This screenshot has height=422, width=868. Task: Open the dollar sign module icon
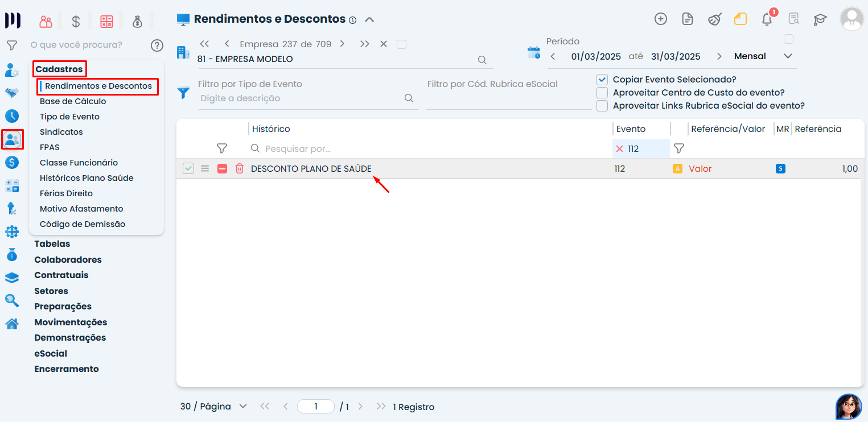click(76, 22)
